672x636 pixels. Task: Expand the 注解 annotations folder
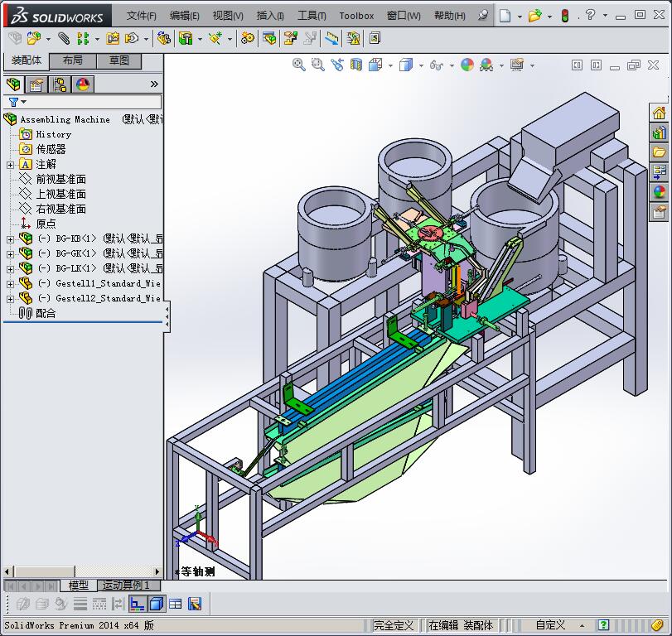pyautogui.click(x=10, y=164)
